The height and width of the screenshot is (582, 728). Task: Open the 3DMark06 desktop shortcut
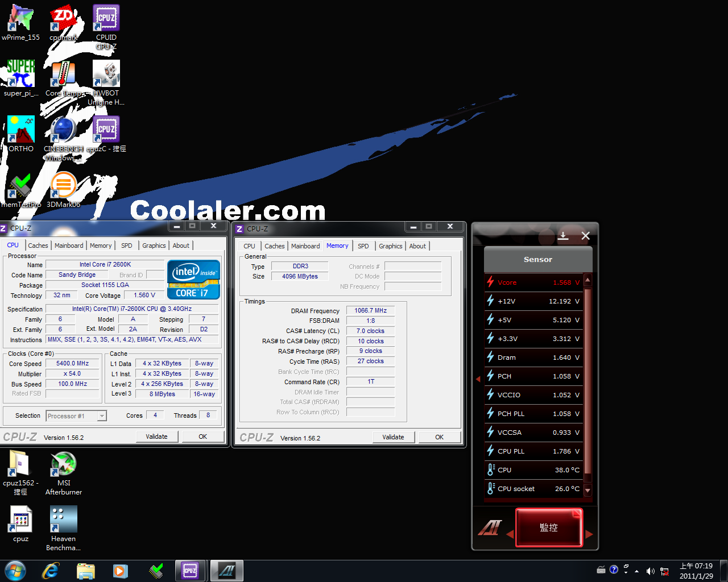[63, 190]
